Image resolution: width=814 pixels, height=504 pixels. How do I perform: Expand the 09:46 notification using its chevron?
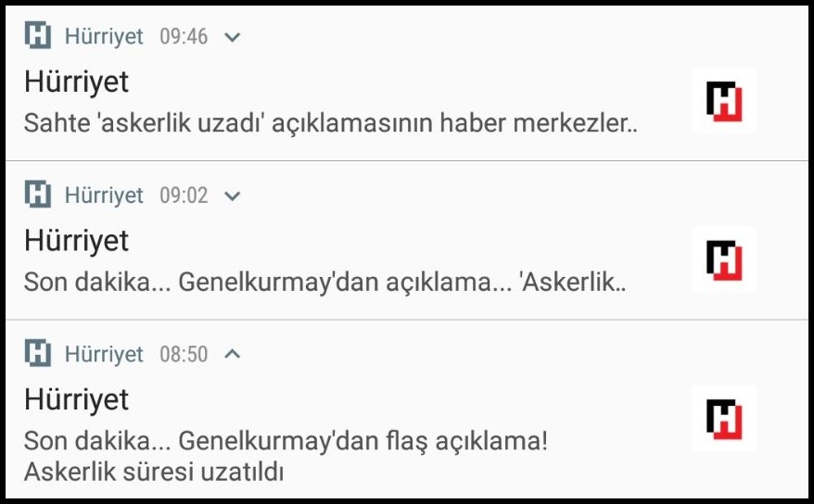click(233, 37)
